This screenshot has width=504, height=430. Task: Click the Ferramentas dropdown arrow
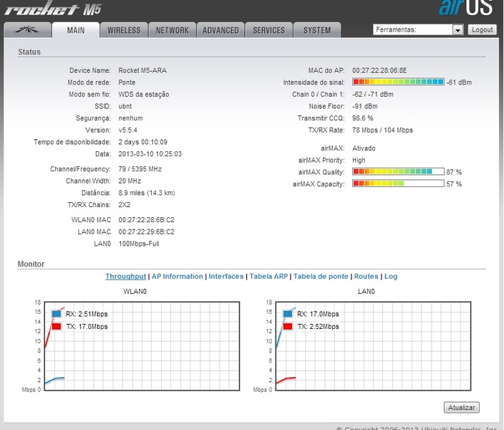tap(457, 30)
